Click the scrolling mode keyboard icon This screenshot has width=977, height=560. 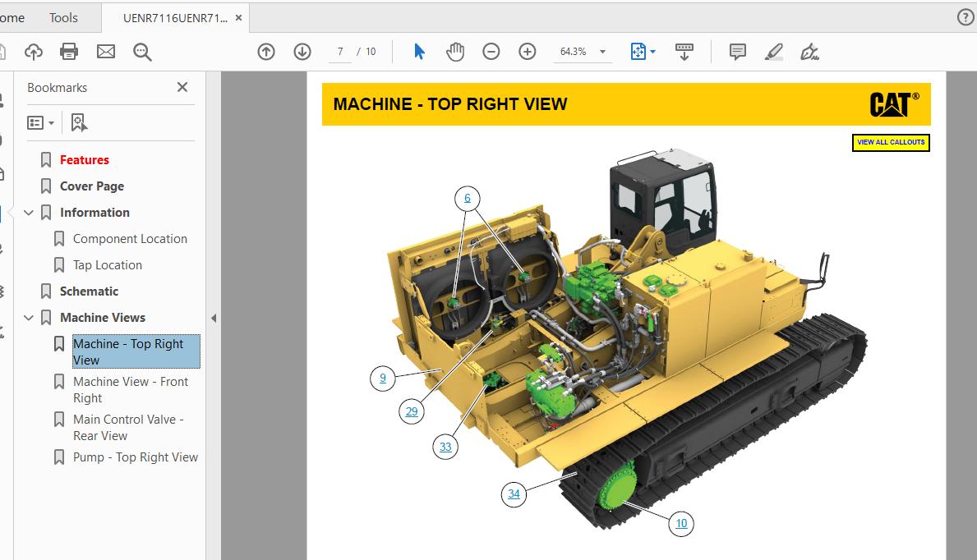(684, 52)
